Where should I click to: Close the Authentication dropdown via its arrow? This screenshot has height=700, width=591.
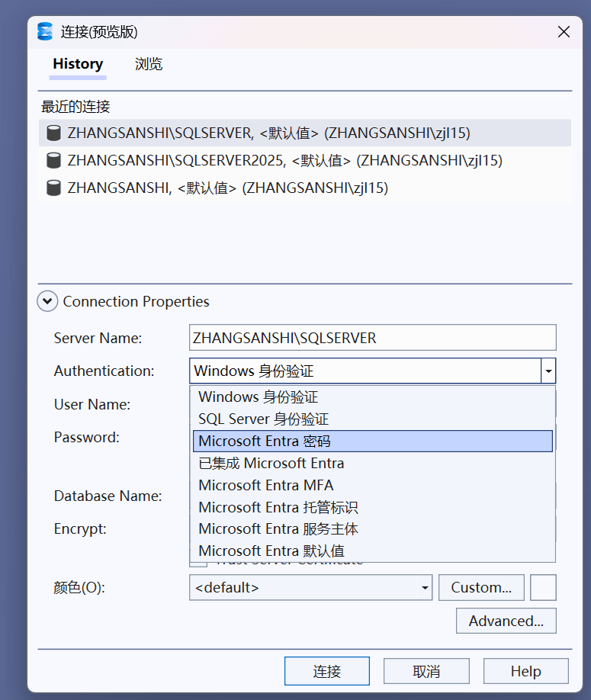pos(548,371)
